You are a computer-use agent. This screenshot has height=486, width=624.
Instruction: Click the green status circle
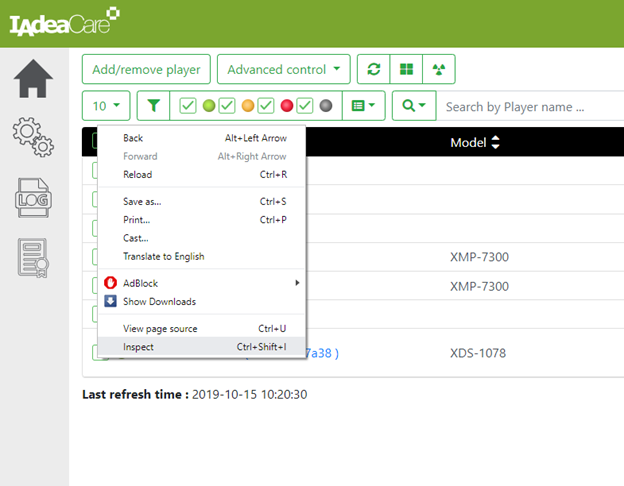tap(209, 106)
